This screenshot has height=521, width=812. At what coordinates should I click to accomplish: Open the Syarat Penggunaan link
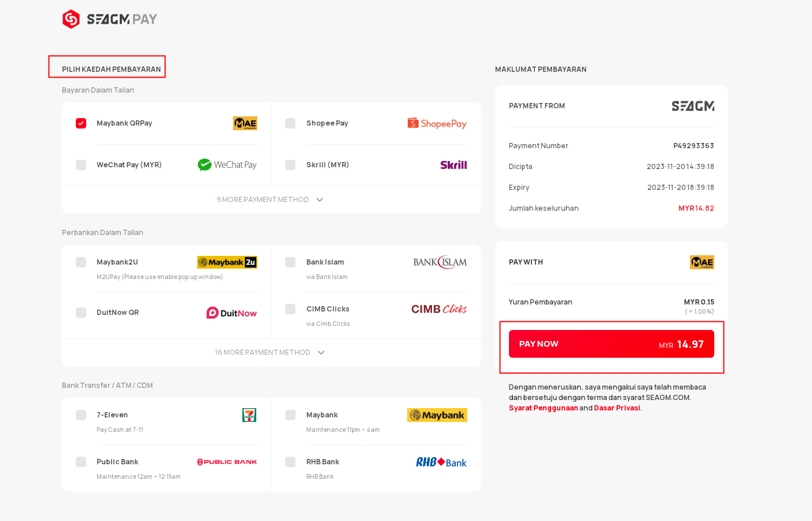[543, 408]
